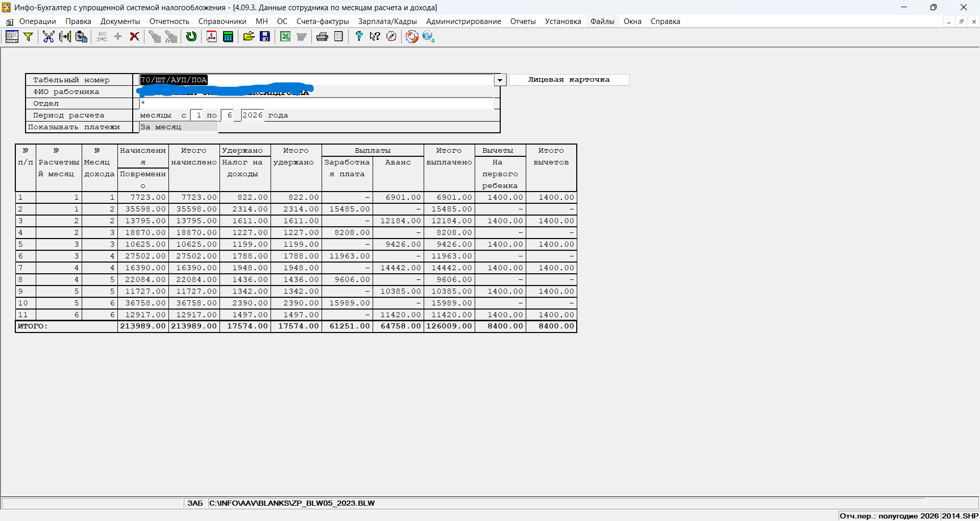Screen dimensions: 980x521
Task: Open the Файлы menu
Action: 602,21
